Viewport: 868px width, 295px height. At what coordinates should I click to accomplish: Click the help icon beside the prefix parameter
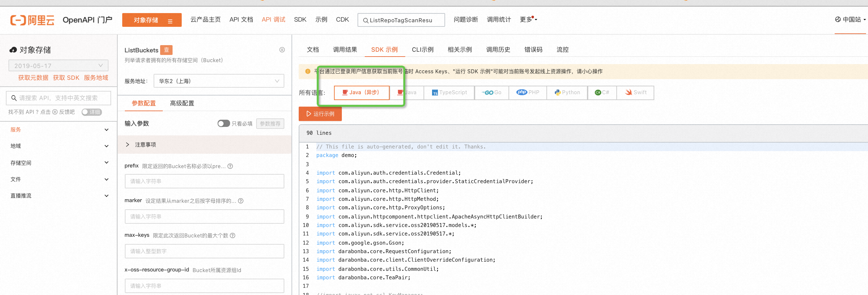pyautogui.click(x=230, y=166)
